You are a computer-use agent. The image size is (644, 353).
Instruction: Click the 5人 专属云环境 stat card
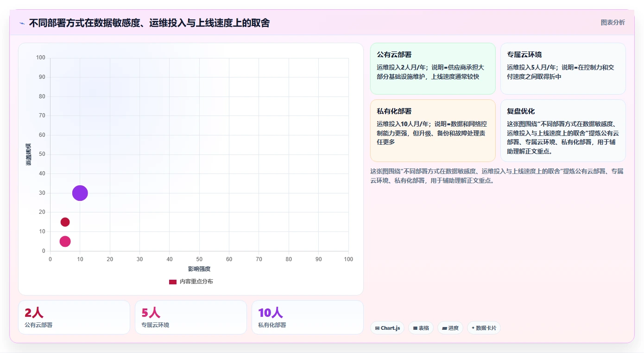[191, 317]
